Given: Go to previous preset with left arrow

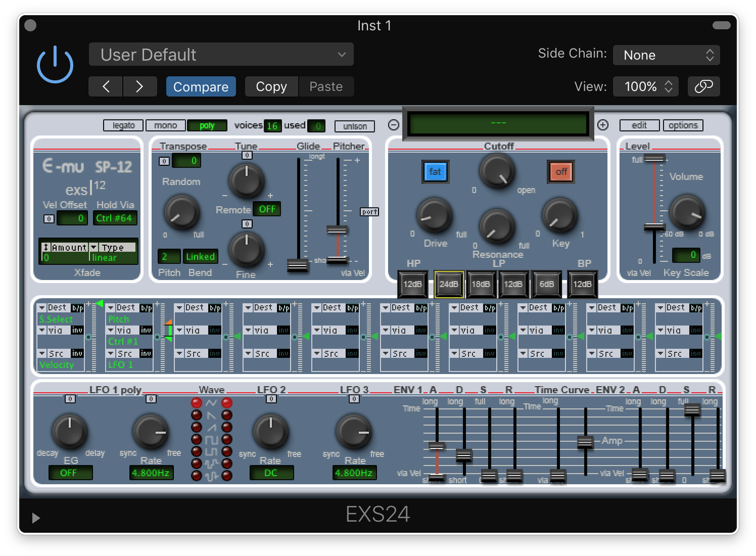Looking at the screenshot, I should tap(106, 86).
